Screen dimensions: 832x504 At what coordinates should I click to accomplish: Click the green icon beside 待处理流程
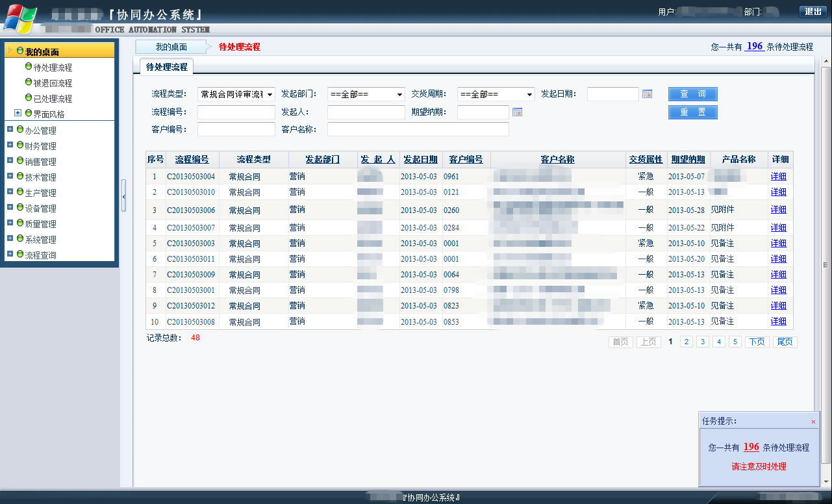coord(29,67)
